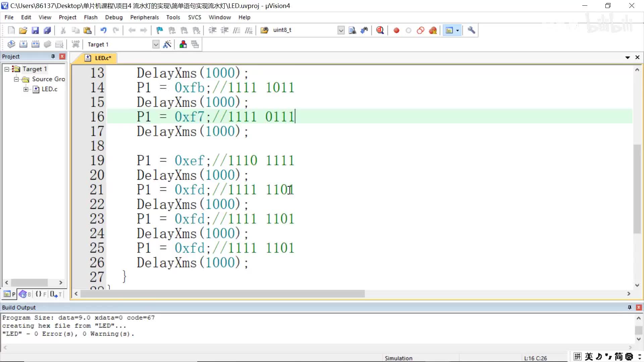Viewport: 644px width, 362px height.
Task: Open the File menu
Action: [x=9, y=17]
